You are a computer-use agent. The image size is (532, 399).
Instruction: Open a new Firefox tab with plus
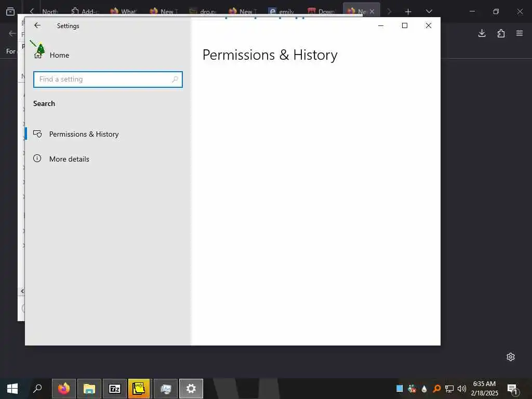[408, 11]
